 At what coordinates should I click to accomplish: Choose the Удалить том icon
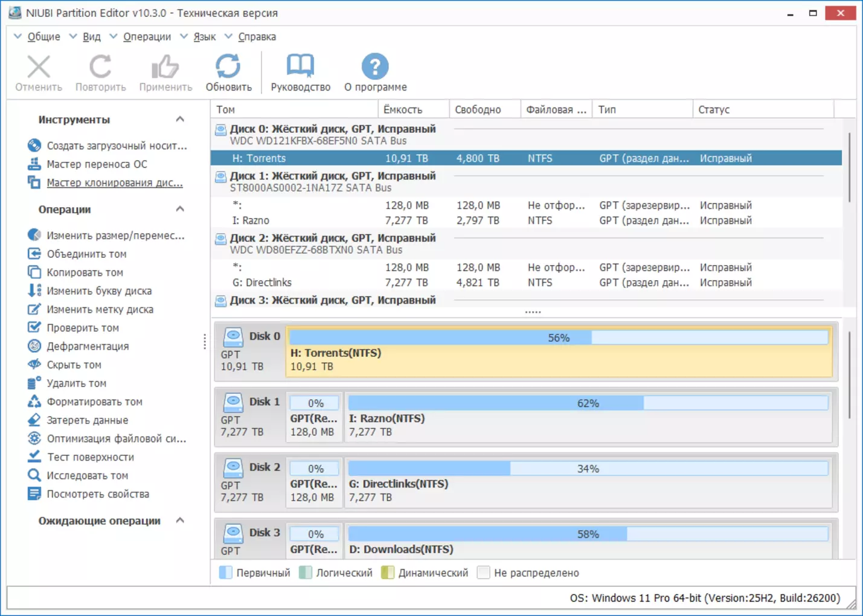coord(34,383)
